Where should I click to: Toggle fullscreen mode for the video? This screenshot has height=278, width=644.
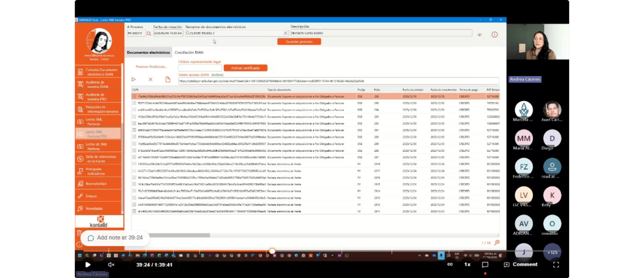(x=556, y=265)
